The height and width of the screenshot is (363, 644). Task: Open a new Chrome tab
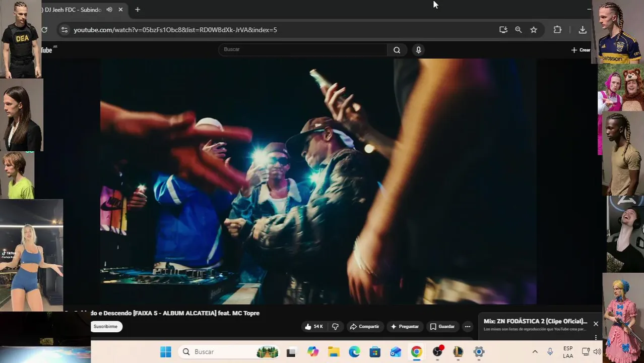click(138, 10)
